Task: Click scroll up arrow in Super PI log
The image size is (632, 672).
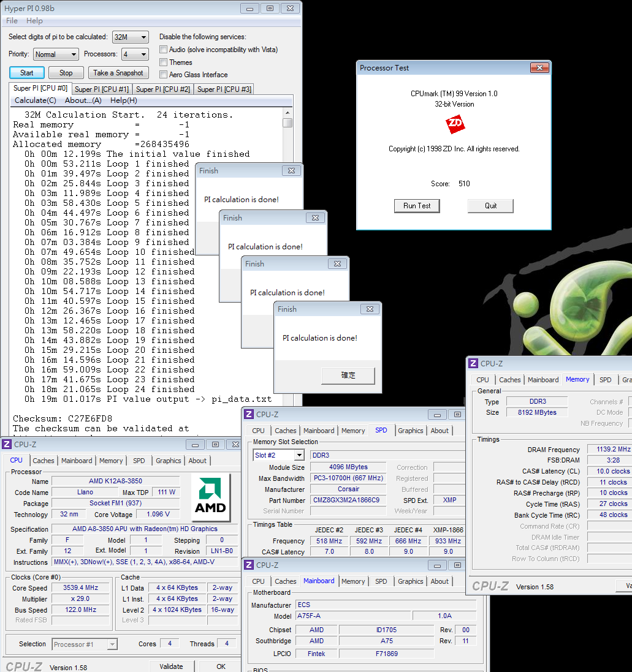Action: click(x=287, y=113)
